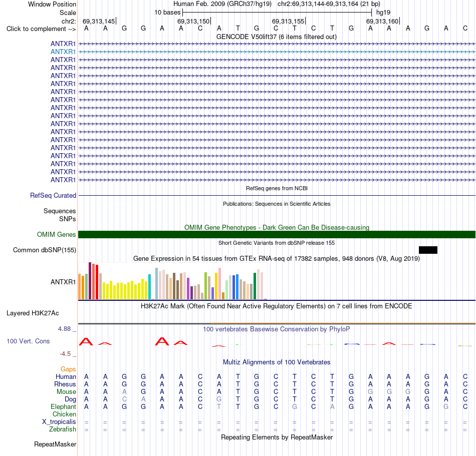Open the GTEx Gene Expression track title
Screen dimensions: 476x456
pos(277,259)
